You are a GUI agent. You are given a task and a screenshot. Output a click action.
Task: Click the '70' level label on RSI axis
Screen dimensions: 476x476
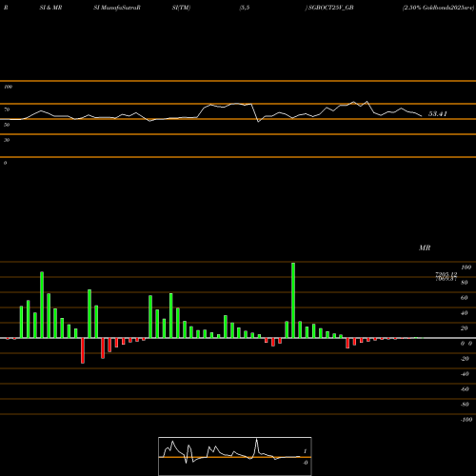(7, 109)
